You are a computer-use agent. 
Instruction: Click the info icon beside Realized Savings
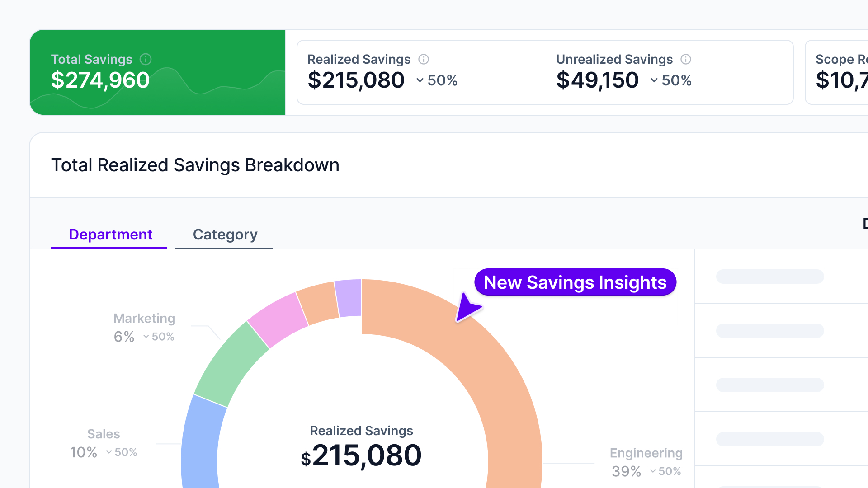(423, 59)
